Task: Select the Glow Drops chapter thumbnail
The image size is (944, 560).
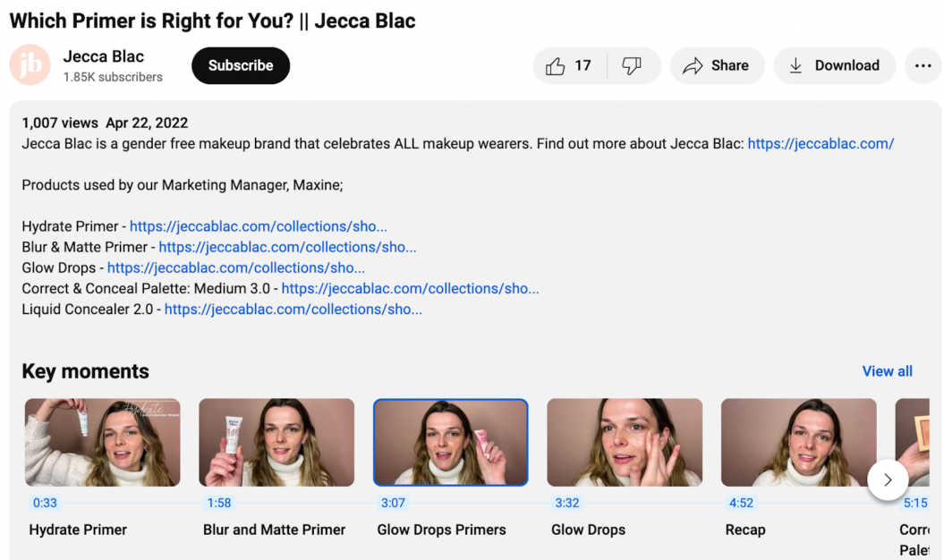Action: (x=625, y=442)
